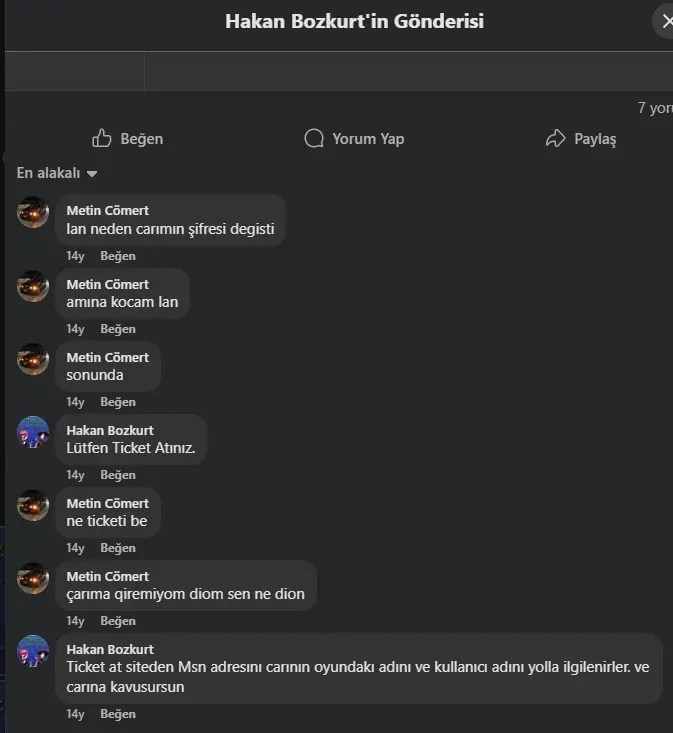Click Hakan Bozkurt's avatar beside 'Lütfen Ticket Atınız'
Image resolution: width=673 pixels, height=733 pixels.
(33, 431)
